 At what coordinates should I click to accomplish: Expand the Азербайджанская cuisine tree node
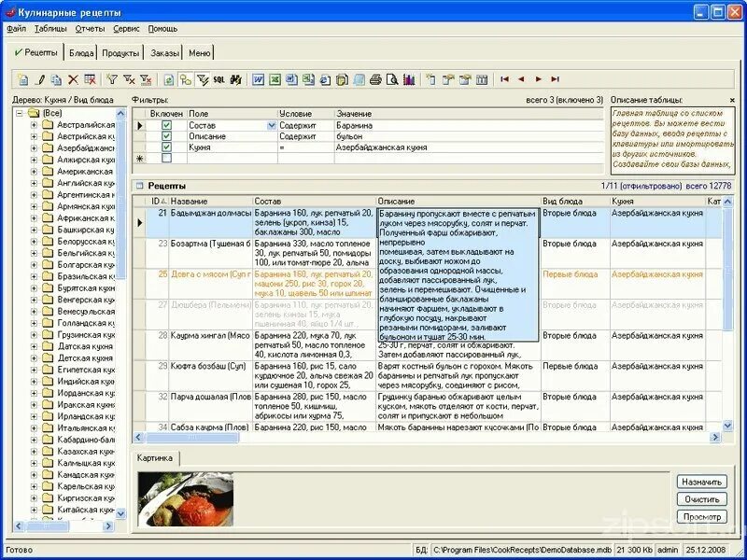[34, 148]
